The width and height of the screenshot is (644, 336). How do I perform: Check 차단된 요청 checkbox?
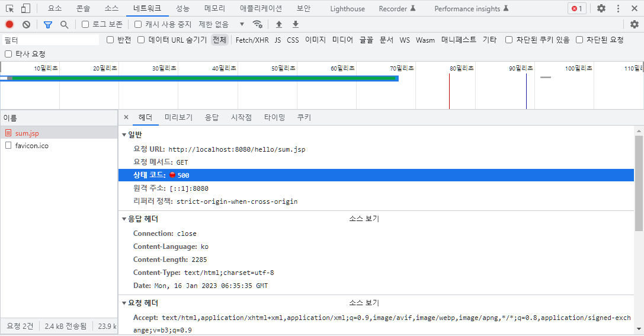pyautogui.click(x=579, y=40)
